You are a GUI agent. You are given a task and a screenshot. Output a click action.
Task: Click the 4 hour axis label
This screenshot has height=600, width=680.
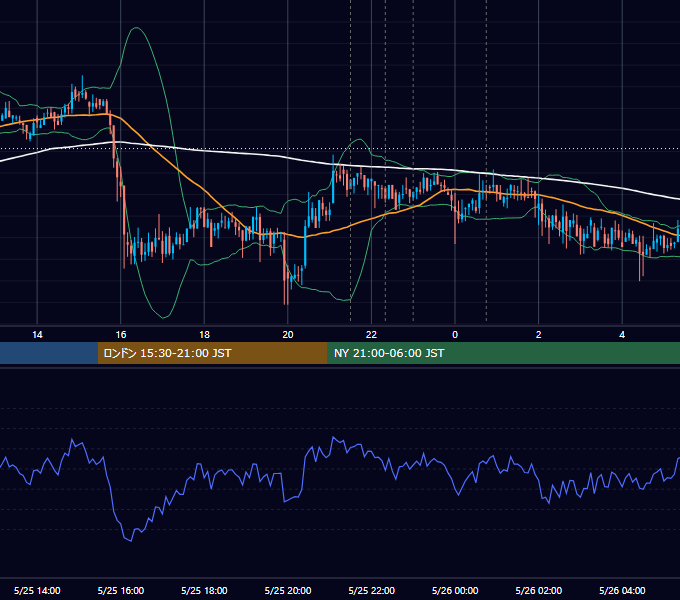[x=622, y=335]
